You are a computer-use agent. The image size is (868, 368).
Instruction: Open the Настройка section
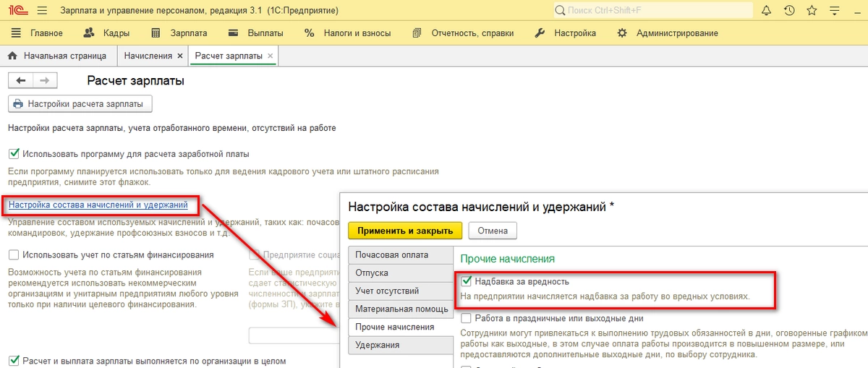565,33
